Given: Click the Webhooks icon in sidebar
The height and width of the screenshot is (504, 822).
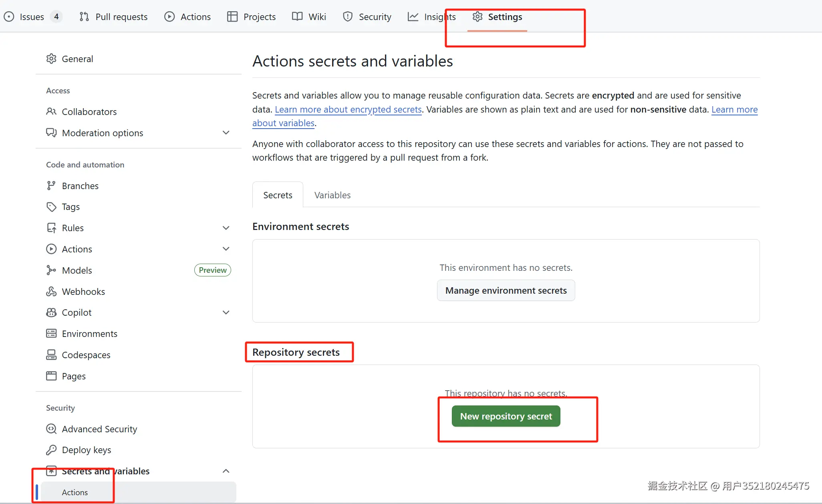Looking at the screenshot, I should coord(51,292).
